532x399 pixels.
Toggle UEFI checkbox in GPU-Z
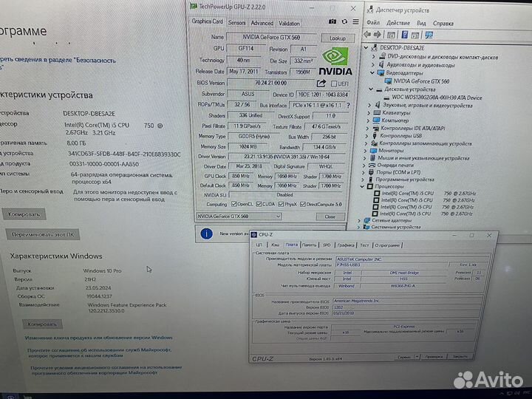click(334, 83)
